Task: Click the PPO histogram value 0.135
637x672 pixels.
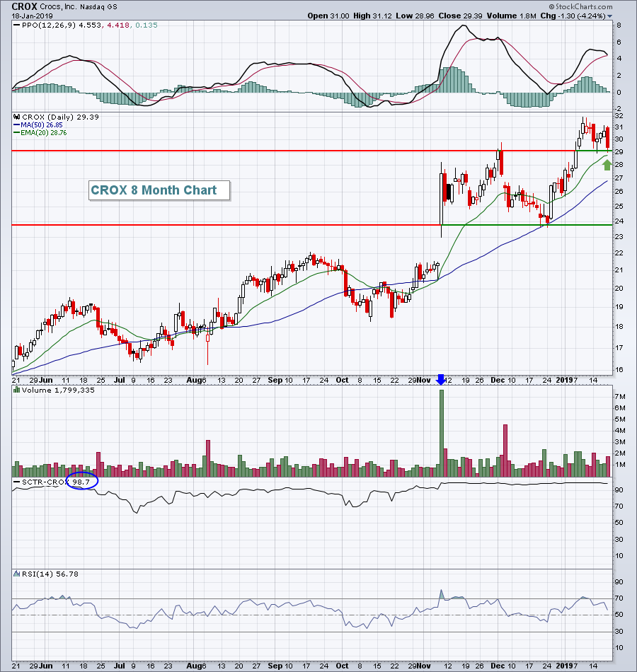Action: (147, 25)
